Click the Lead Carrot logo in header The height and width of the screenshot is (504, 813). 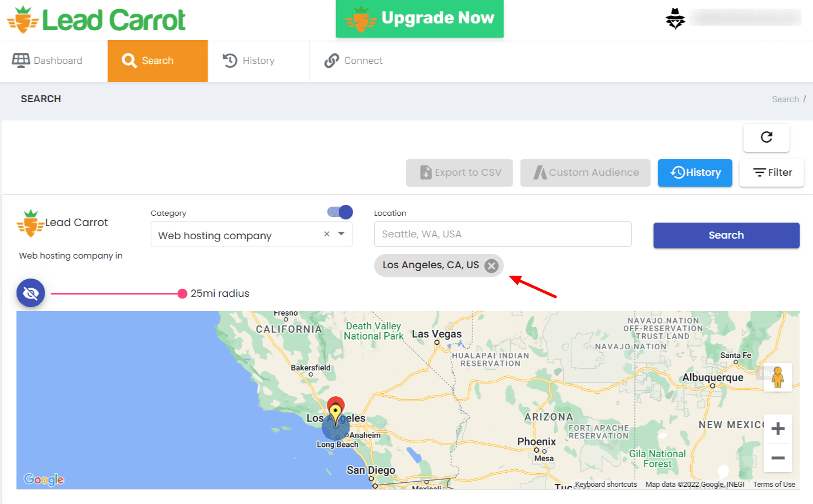(x=96, y=20)
